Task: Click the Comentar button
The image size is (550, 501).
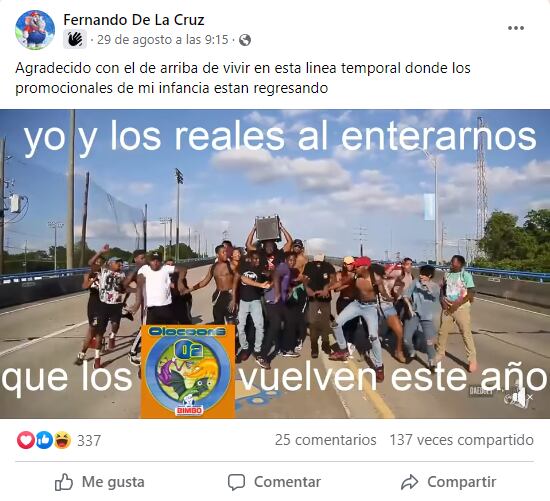Action: (274, 482)
